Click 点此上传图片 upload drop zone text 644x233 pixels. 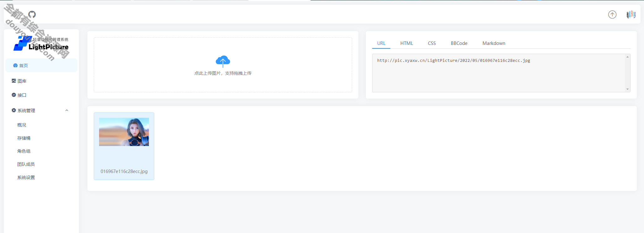click(223, 73)
